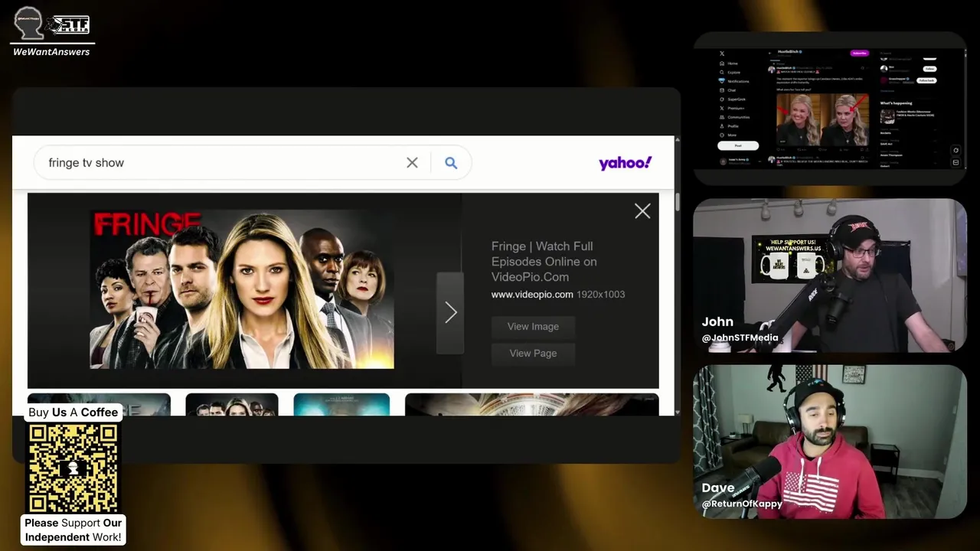
Task: Select the wide gold-toned result thumbnail
Action: [x=531, y=404]
